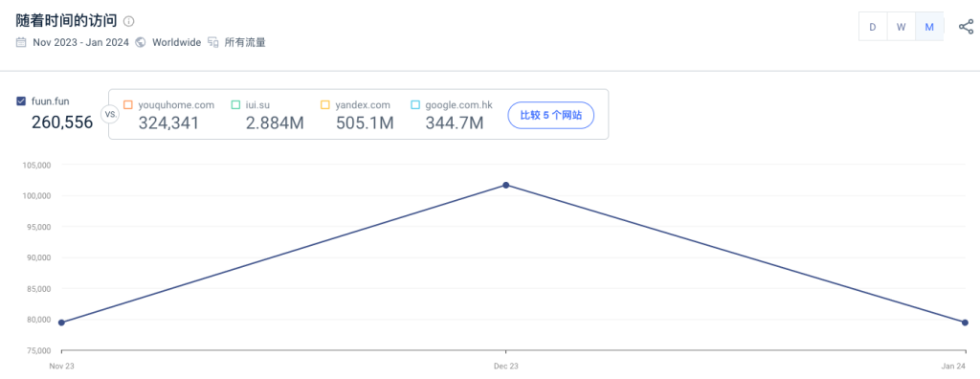Check the google.com.hk checkbox

tap(415, 105)
